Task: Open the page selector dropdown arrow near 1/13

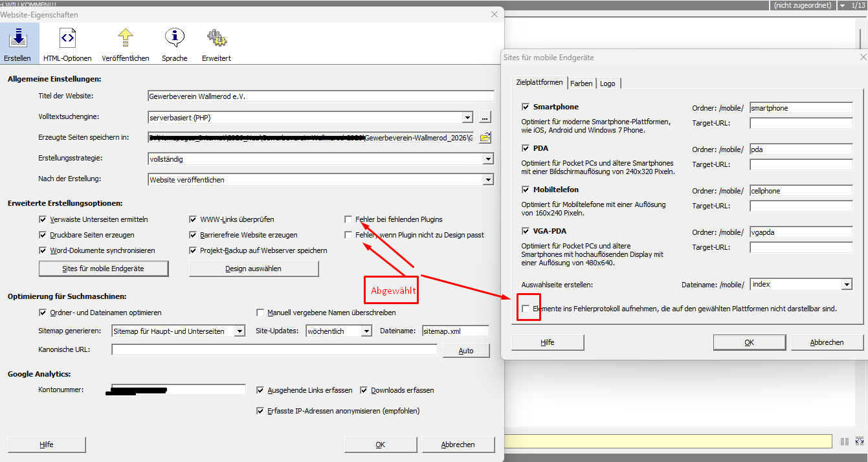Action: click(842, 5)
